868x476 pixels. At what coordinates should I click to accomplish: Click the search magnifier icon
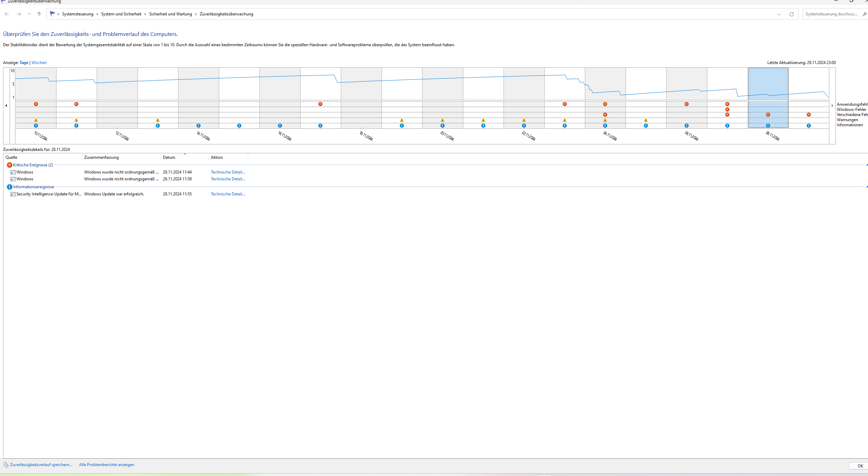pos(865,14)
